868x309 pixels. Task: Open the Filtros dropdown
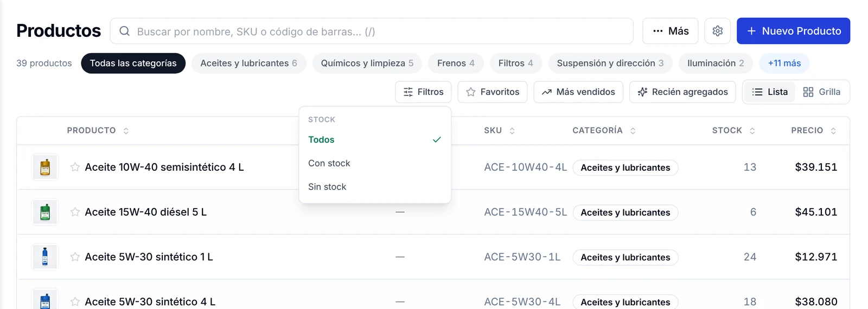(423, 92)
